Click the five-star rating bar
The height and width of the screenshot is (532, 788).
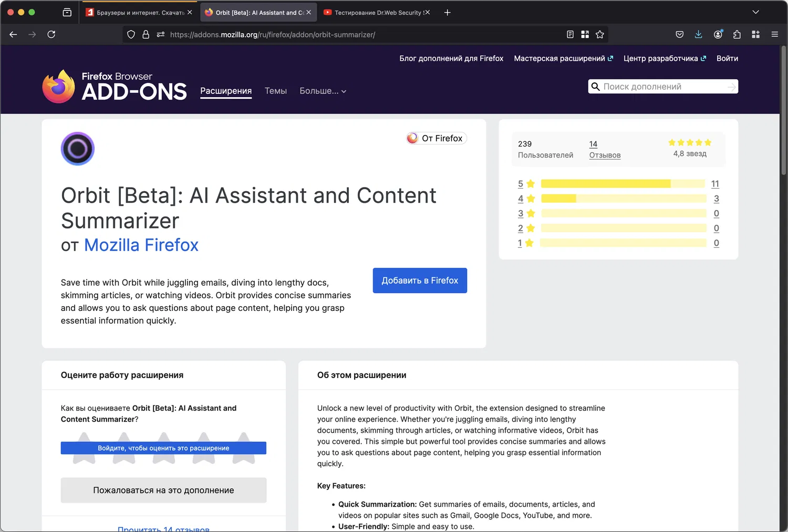point(623,184)
